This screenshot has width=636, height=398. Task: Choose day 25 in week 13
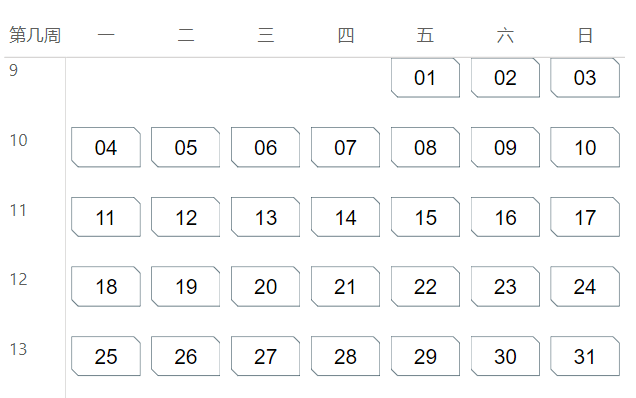(x=106, y=356)
